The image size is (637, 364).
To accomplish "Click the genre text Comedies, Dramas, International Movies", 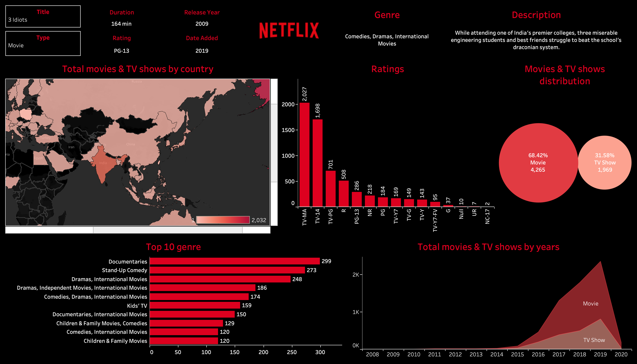I will [387, 40].
